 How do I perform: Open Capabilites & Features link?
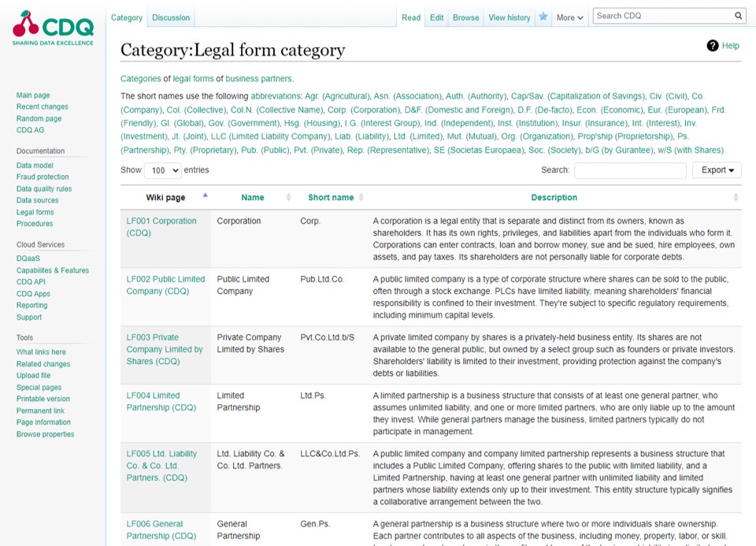pyautogui.click(x=53, y=270)
